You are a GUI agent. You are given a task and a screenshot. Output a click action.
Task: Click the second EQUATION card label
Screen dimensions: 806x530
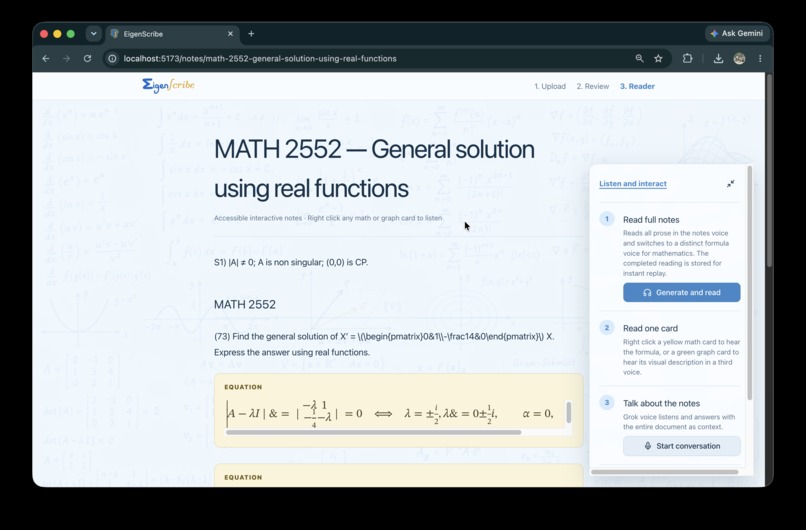pos(243,478)
